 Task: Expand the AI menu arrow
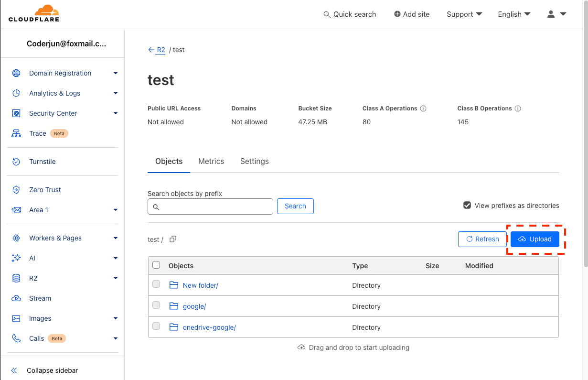coord(116,258)
